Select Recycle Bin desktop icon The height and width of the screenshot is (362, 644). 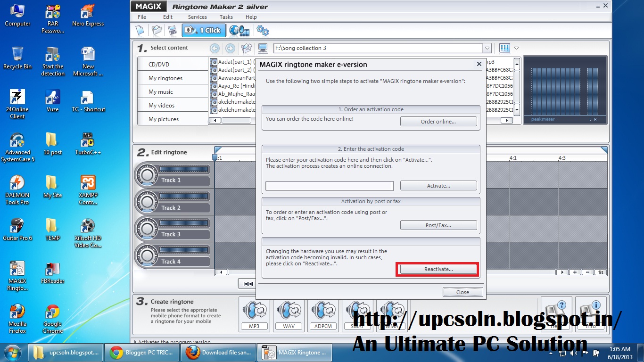[17, 58]
